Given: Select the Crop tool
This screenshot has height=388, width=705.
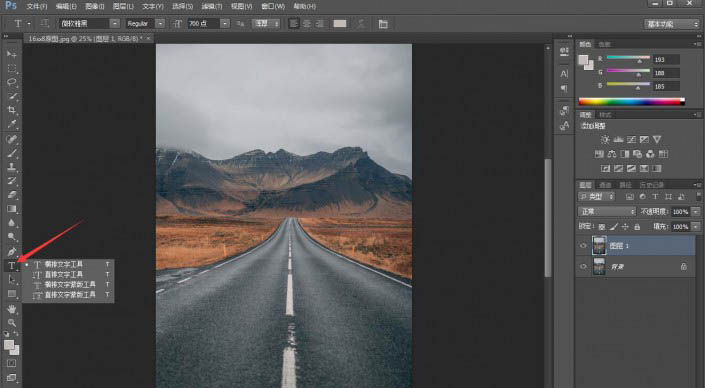Looking at the screenshot, I should point(12,110).
